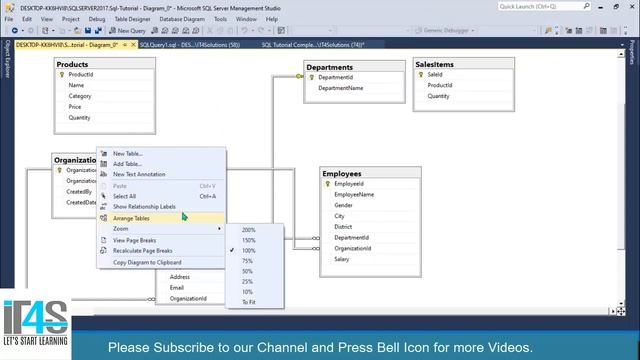Select the DepartmentName column row
The height and width of the screenshot is (360, 640).
click(354, 88)
